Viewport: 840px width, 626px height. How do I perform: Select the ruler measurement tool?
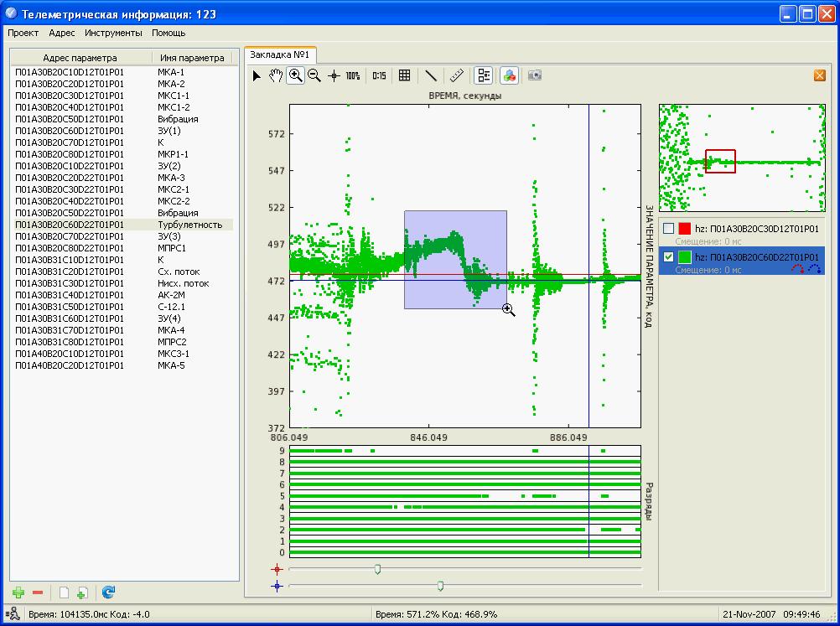(x=456, y=75)
